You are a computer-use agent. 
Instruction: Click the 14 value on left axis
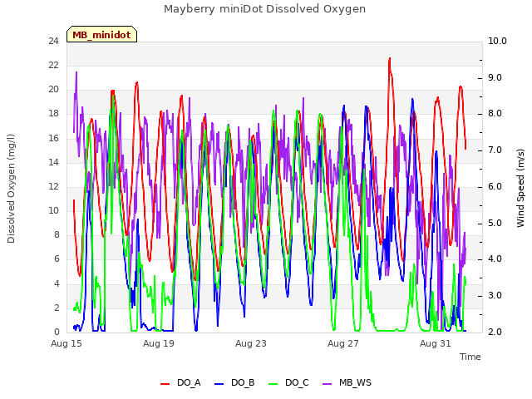[53, 162]
